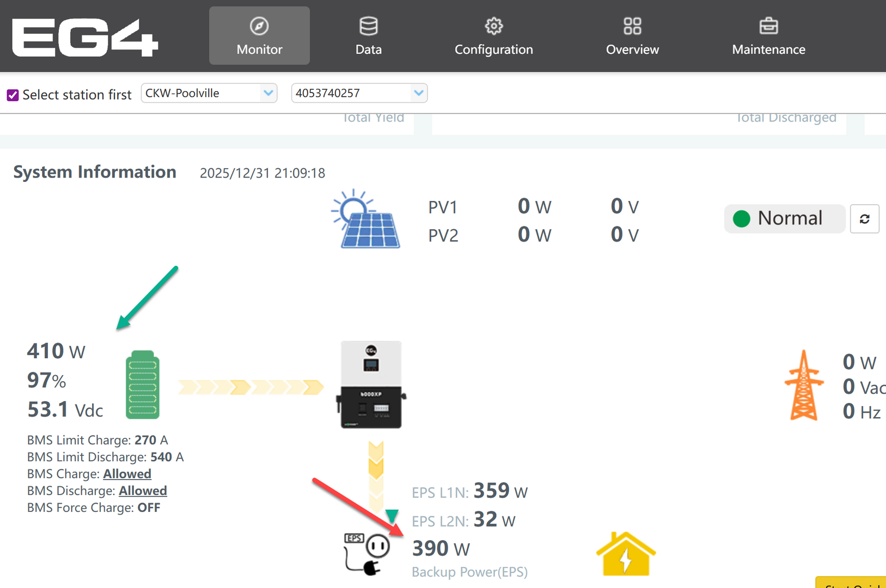Click the Normal status indicator
886x588 pixels.
click(x=784, y=218)
